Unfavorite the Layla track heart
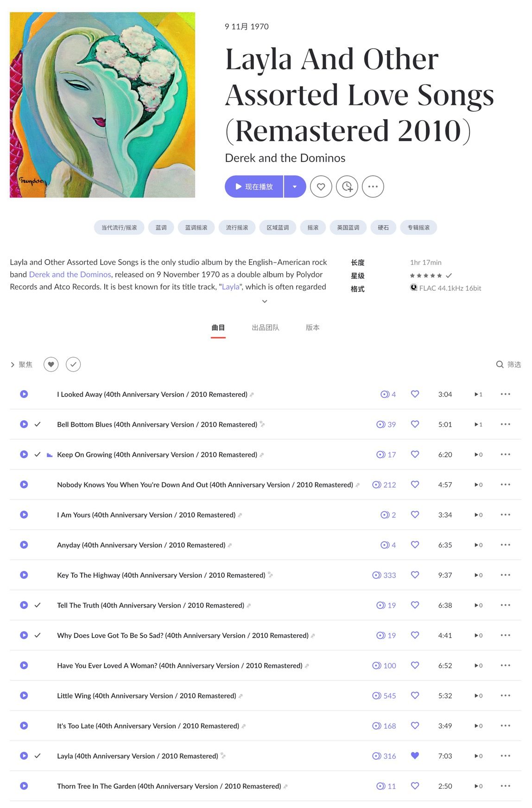Viewport: 532px width, 808px height. coord(415,756)
